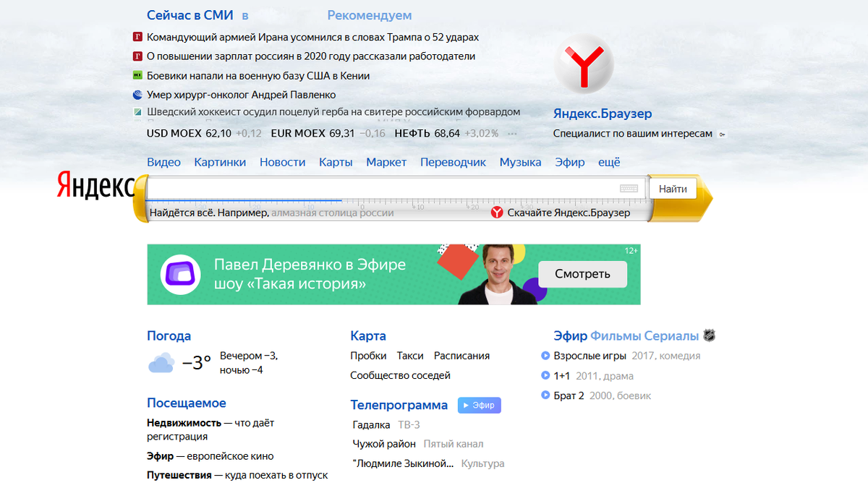Click the Вечером −3 forecast text

[249, 356]
